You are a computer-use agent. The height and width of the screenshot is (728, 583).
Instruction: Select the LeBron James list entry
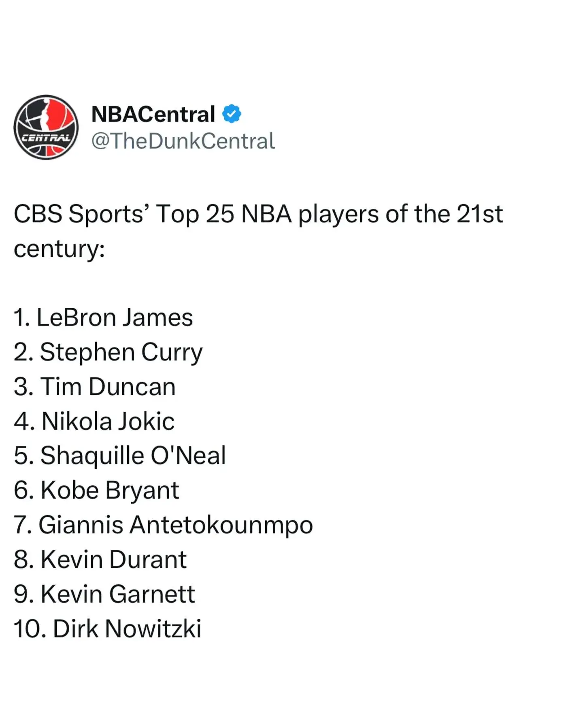pyautogui.click(x=103, y=317)
